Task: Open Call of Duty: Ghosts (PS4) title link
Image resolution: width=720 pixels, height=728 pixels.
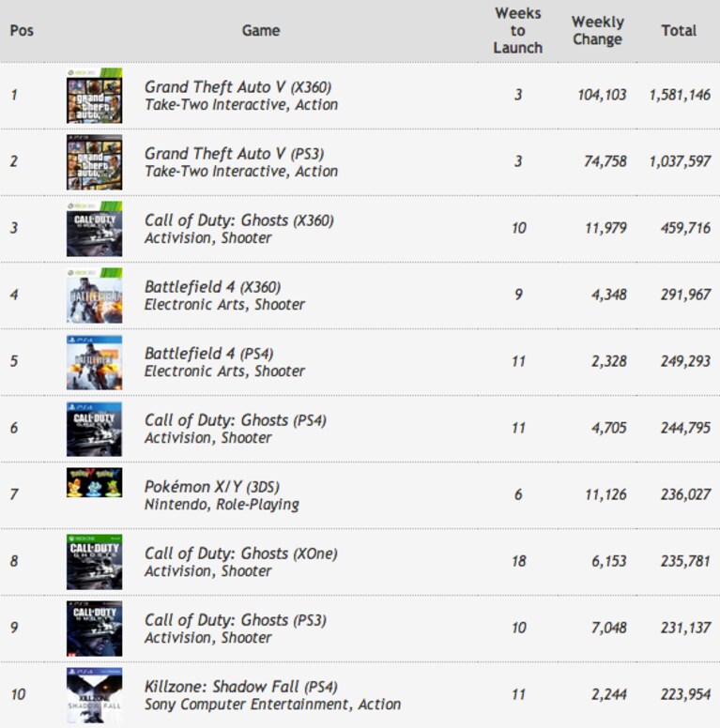Action: (x=236, y=420)
